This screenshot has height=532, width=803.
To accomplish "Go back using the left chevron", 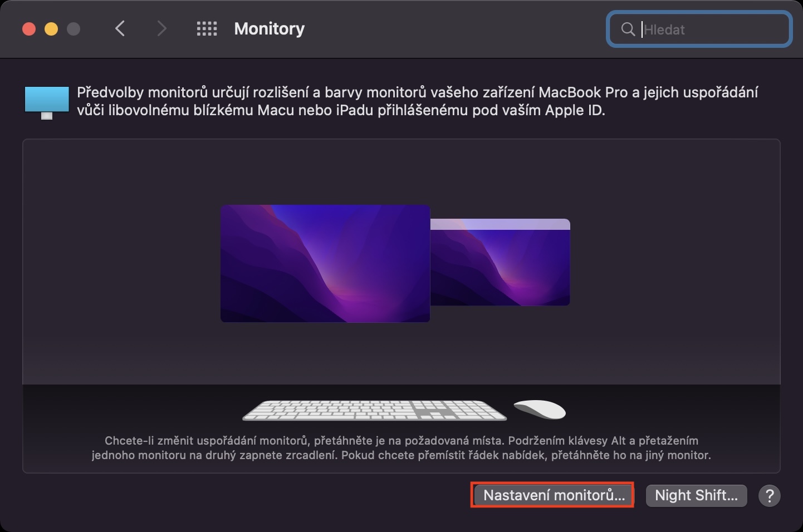I will tap(120, 28).
